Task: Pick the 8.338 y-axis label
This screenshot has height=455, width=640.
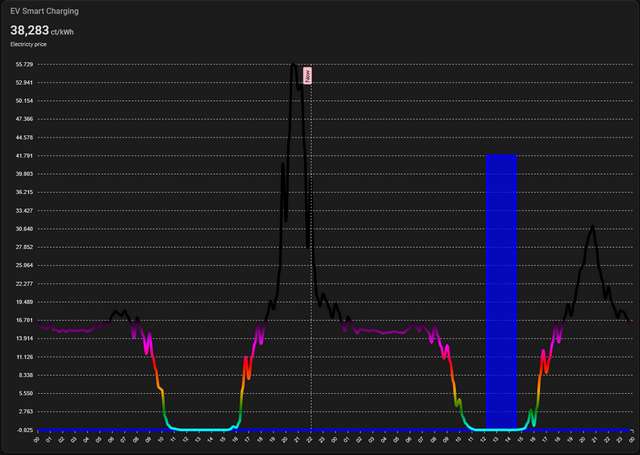Action: tap(26, 375)
